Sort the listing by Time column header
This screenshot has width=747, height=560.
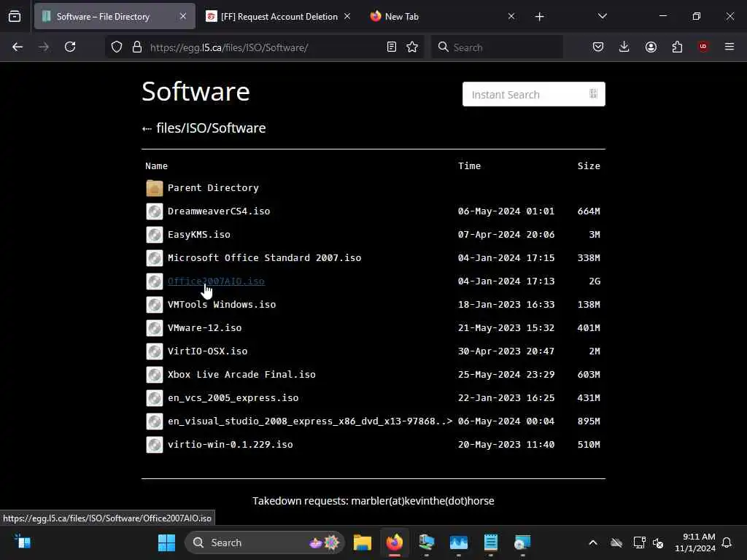[469, 166]
